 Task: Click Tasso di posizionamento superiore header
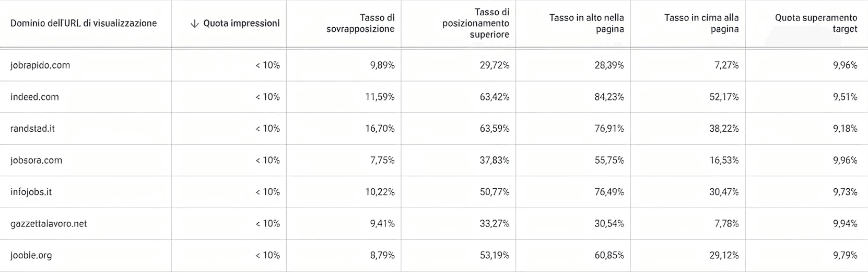point(475,24)
